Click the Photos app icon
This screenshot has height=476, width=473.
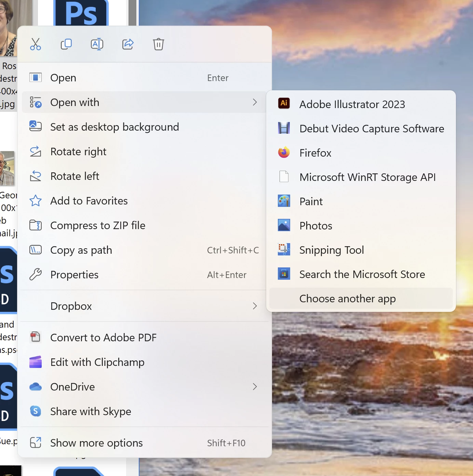tap(284, 225)
